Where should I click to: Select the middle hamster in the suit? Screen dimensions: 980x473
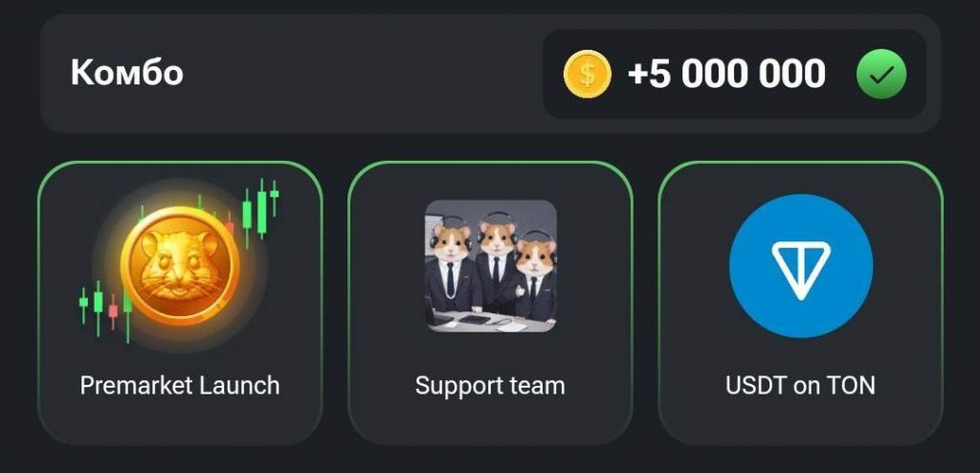click(497, 259)
